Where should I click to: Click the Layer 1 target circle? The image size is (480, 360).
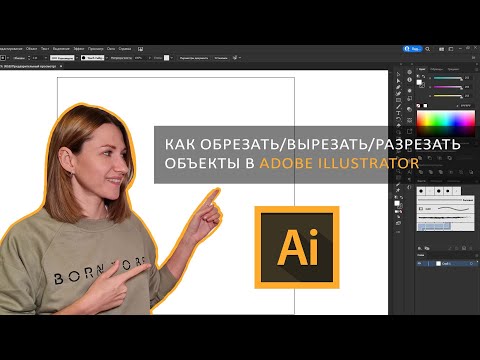point(471,263)
